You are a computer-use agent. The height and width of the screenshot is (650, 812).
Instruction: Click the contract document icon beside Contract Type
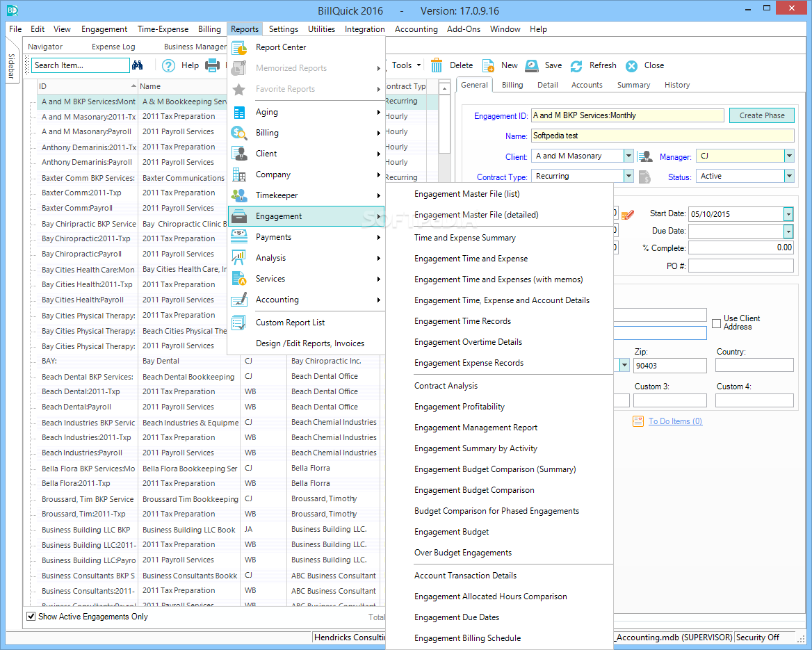point(644,177)
